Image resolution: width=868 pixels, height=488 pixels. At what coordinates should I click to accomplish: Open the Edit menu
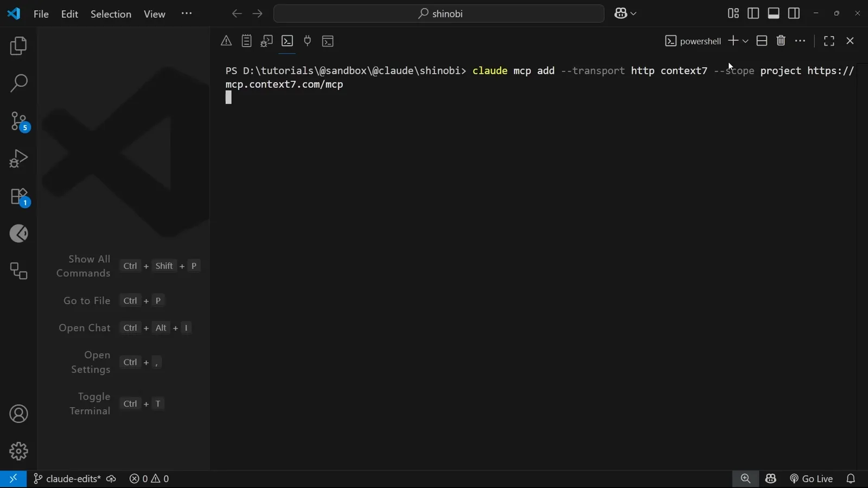[70, 14]
